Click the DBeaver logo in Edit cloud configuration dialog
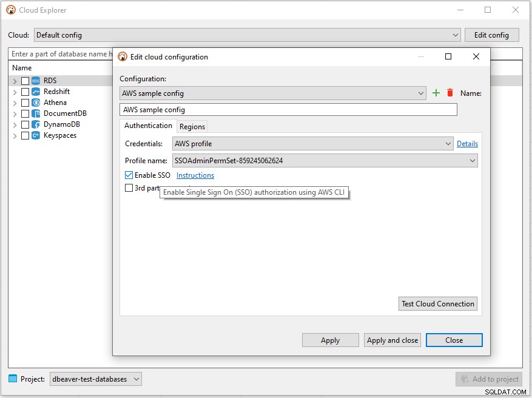This screenshot has width=532, height=398. pyautogui.click(x=123, y=56)
